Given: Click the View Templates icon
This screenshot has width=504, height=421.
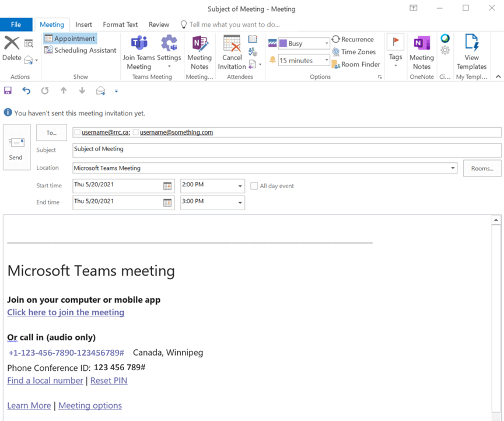Looking at the screenshot, I should click(471, 44).
